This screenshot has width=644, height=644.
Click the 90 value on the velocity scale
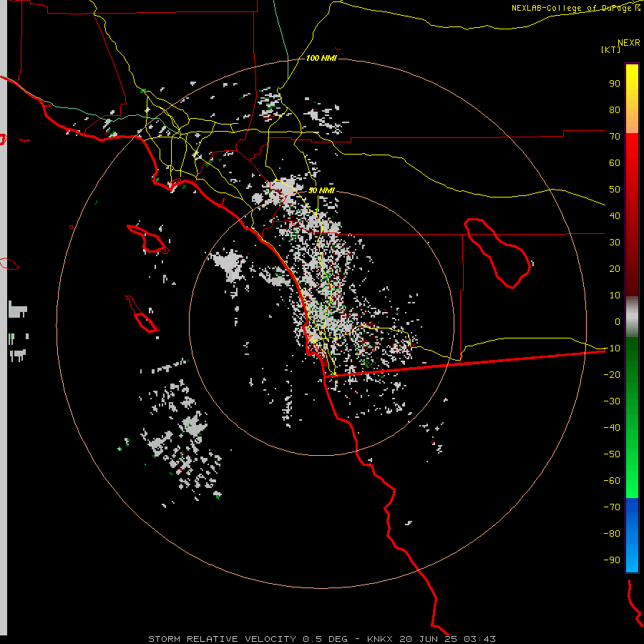click(x=615, y=84)
